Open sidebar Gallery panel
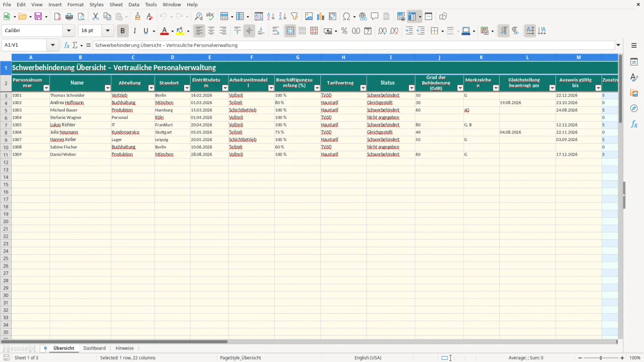The height and width of the screenshot is (362, 644). pos(634,93)
